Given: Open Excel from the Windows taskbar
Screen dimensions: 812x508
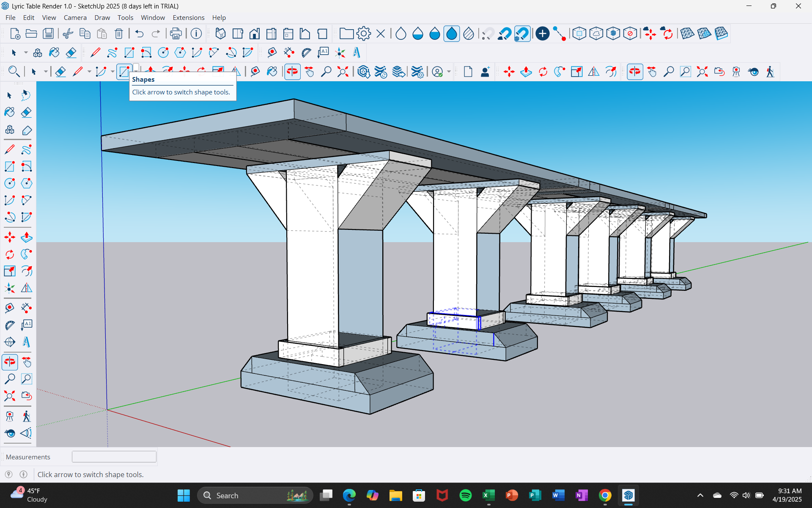Looking at the screenshot, I should [488, 495].
